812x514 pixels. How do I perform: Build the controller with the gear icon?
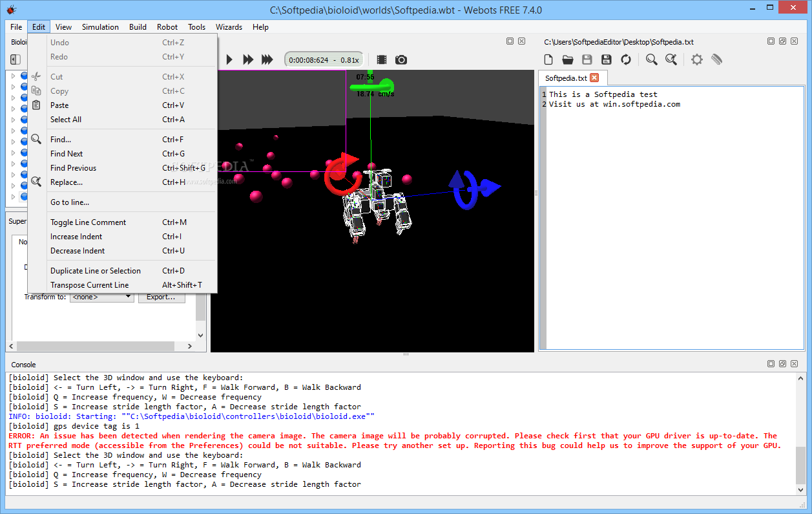(x=697, y=59)
